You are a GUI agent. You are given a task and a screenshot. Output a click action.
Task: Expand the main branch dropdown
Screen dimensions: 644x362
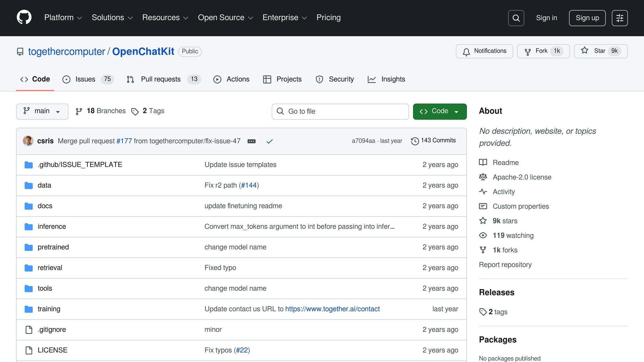(42, 111)
